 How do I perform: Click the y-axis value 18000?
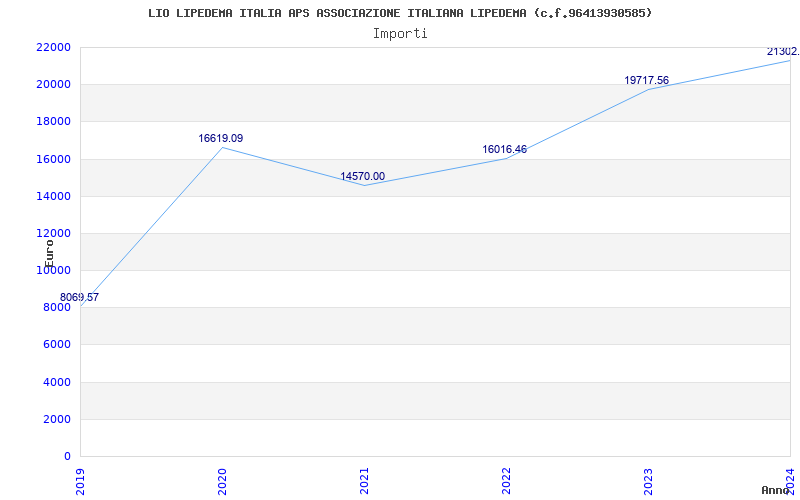53,122
